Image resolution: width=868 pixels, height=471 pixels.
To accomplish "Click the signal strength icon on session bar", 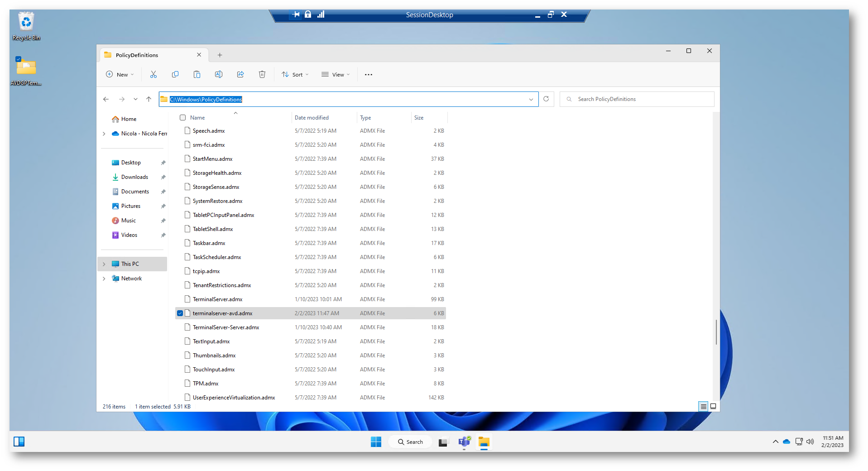I will click(321, 14).
